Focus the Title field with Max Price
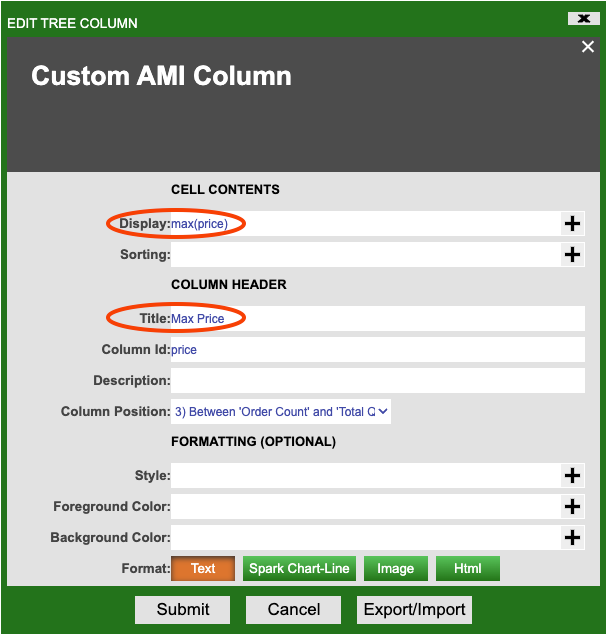Viewport: 607px width, 635px height. [378, 319]
